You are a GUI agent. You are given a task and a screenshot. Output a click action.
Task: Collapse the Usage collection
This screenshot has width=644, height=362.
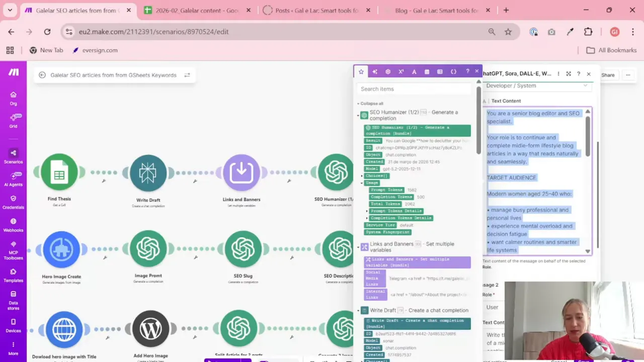pos(362,183)
